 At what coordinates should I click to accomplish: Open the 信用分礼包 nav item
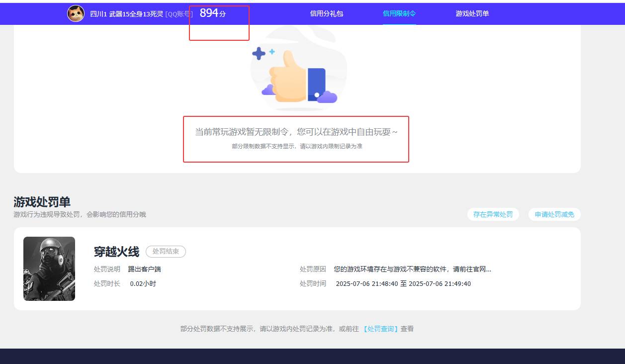[x=327, y=14]
